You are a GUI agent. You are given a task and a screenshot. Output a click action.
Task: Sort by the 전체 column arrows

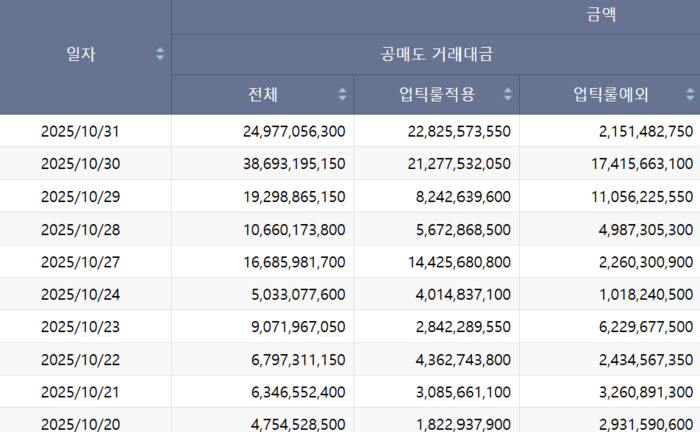[342, 94]
